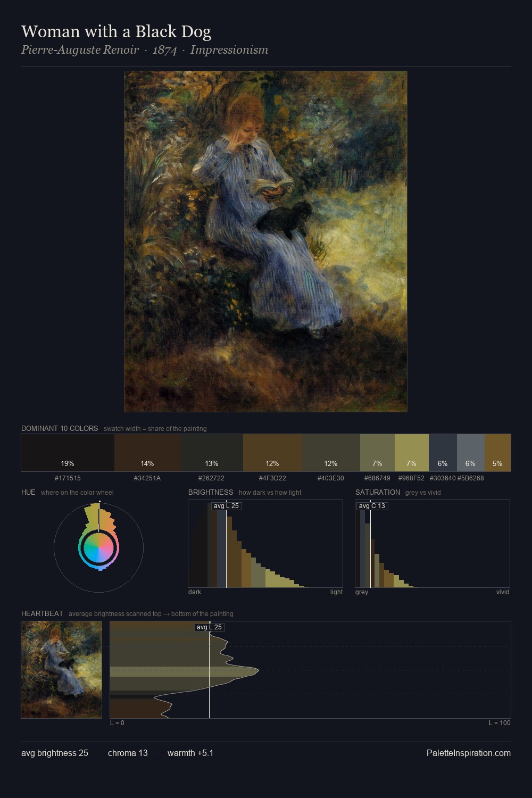Click the artist name Pierre-Auguste Renoir

coord(80,50)
